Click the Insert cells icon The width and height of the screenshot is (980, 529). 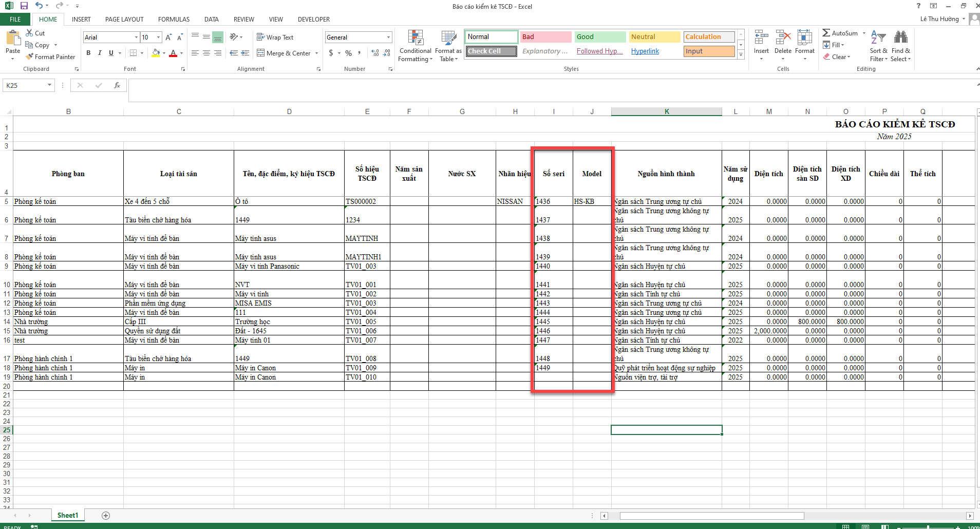pyautogui.click(x=761, y=38)
